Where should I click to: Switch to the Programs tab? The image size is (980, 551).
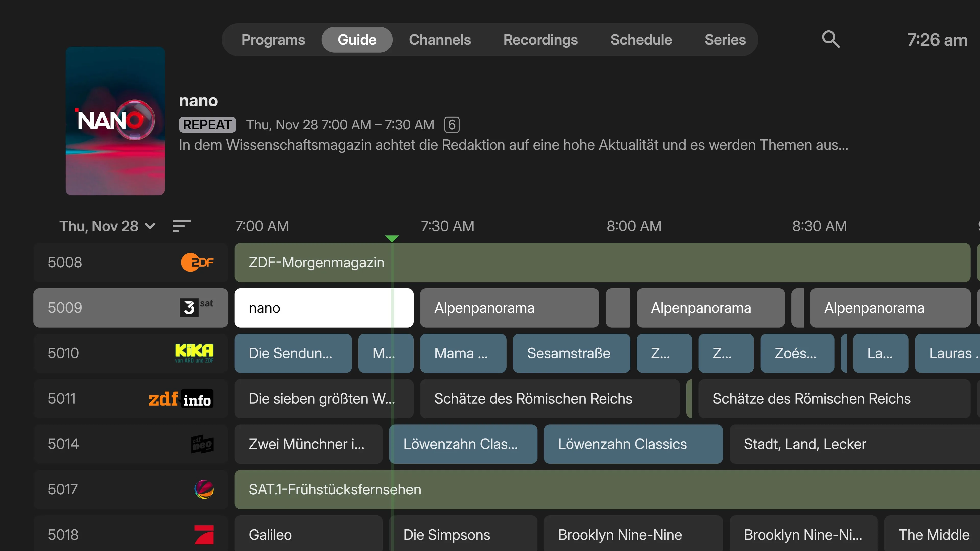pyautogui.click(x=273, y=40)
